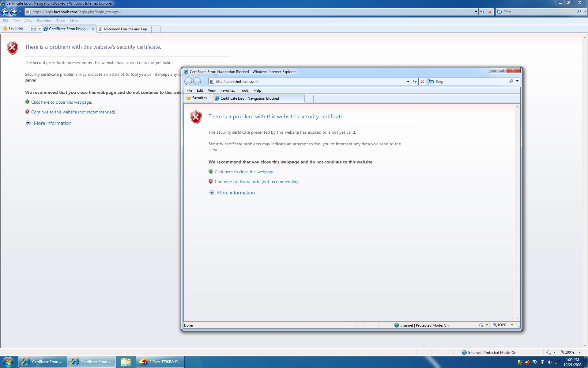This screenshot has width=588, height=368.
Task: Open wireless network signal tray icon
Action: pyautogui.click(x=557, y=362)
